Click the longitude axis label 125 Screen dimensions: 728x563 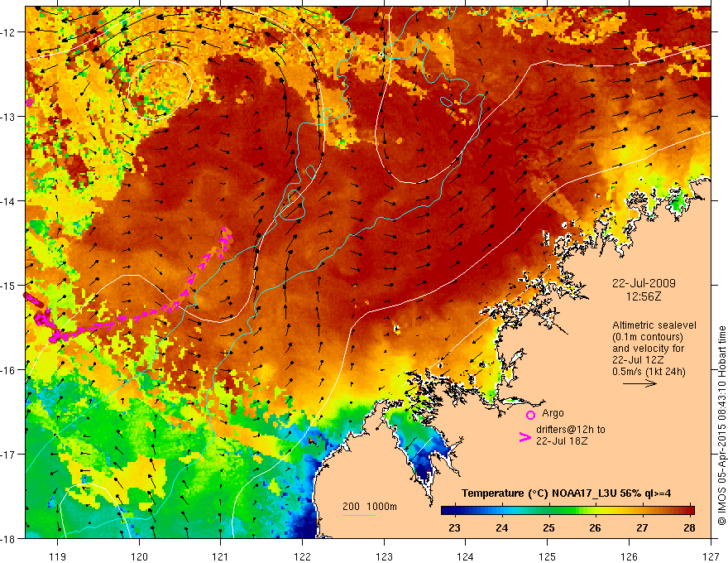click(x=548, y=556)
